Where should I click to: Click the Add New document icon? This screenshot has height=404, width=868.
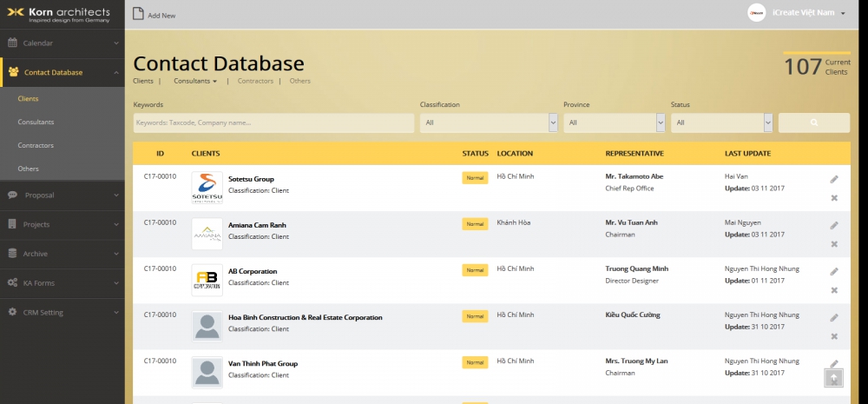pos(138,14)
